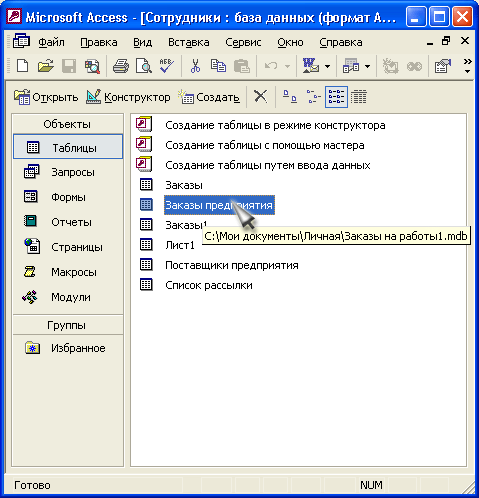Expand the Office Links dropdown arrow
479x498 pixels.
tap(327, 66)
